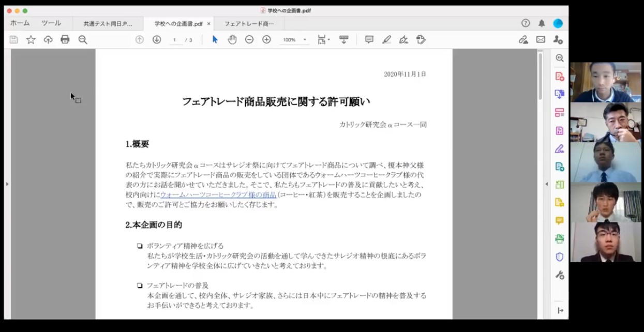The width and height of the screenshot is (644, 332).
Task: Open the Stamp tool
Action: click(x=421, y=40)
